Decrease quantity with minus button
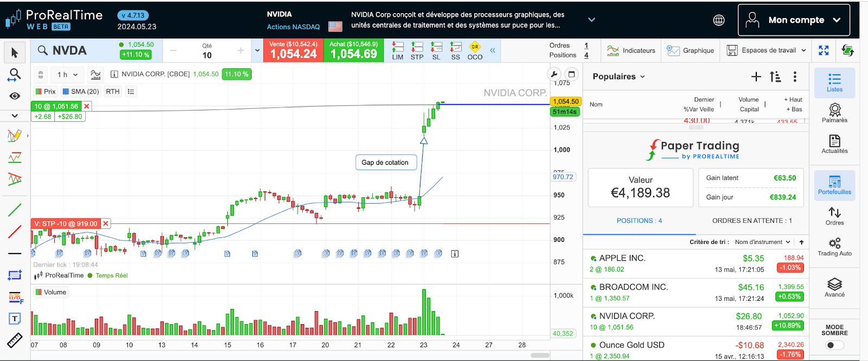Screen dimensions: 868x361 click(173, 50)
